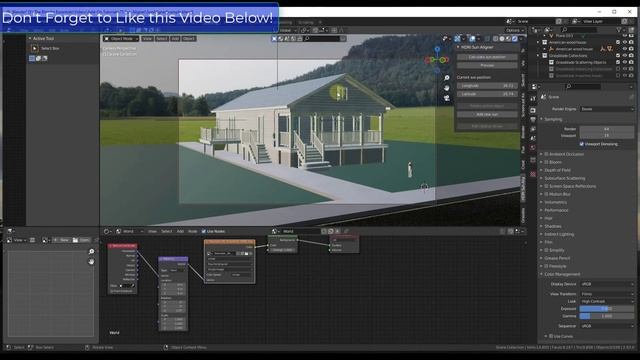Click the Select Box tool icon
The width and height of the screenshot is (640, 360).
tap(35, 48)
